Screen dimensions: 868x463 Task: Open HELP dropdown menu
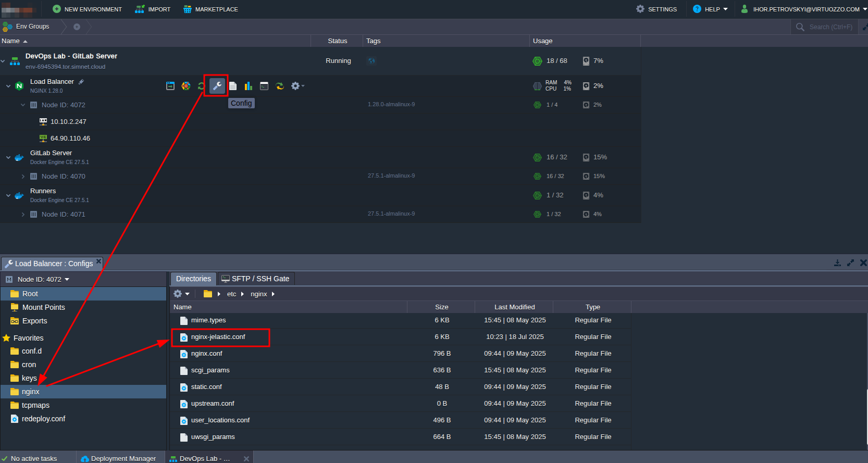point(710,9)
